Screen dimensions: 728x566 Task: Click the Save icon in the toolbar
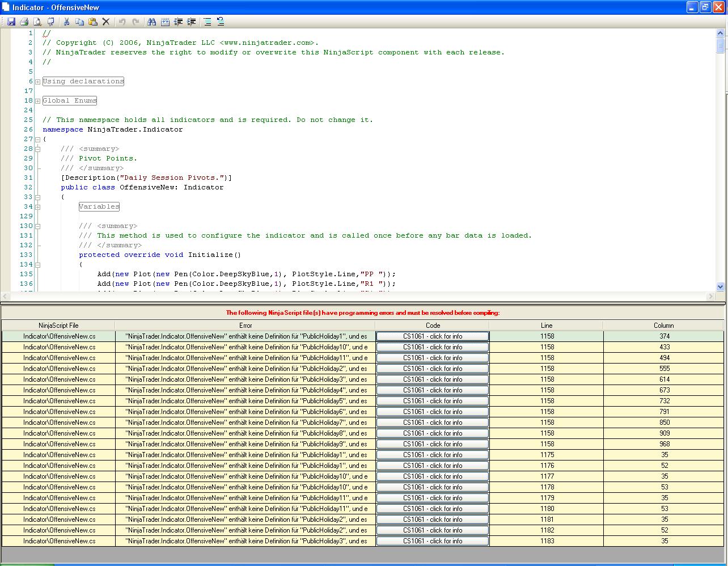click(11, 22)
